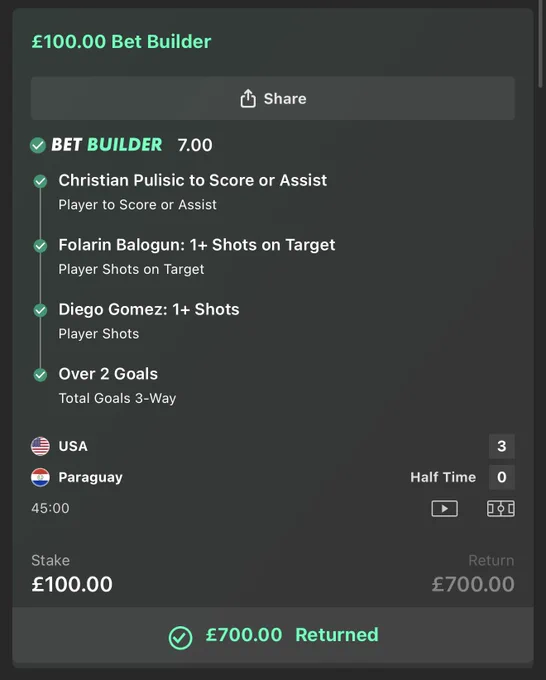This screenshot has width=546, height=680.
Task: Click the £700.00 Returned tick icon
Action: point(180,638)
